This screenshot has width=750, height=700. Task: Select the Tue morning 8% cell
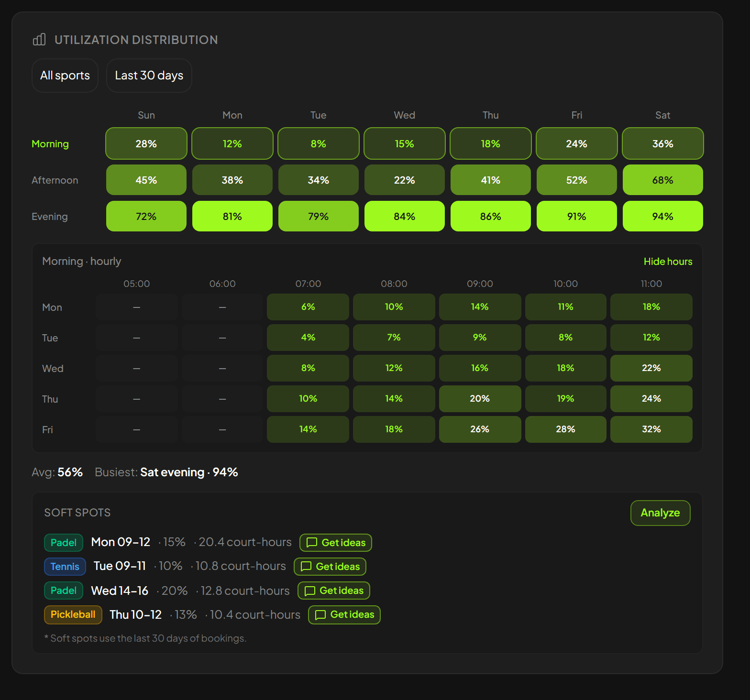pyautogui.click(x=319, y=143)
